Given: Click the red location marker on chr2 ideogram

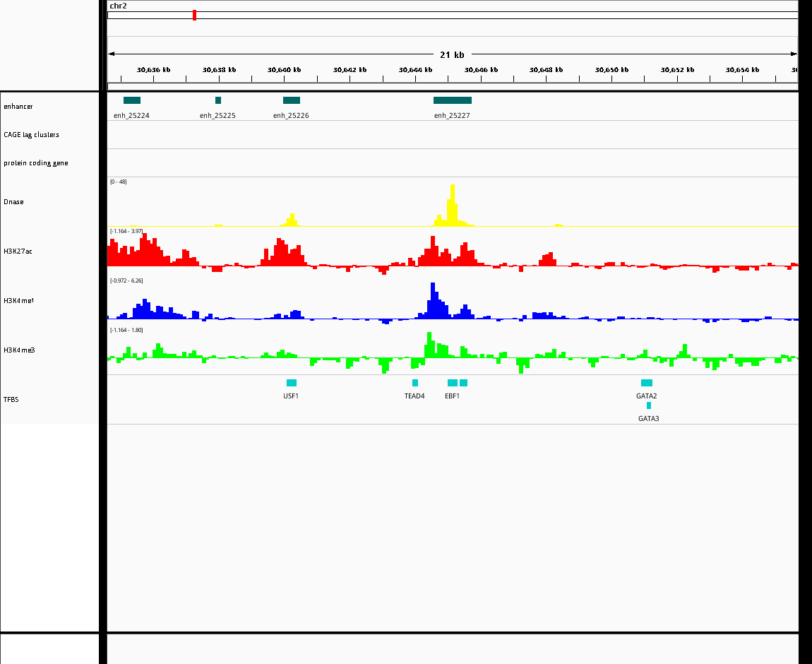Looking at the screenshot, I should [x=194, y=15].
